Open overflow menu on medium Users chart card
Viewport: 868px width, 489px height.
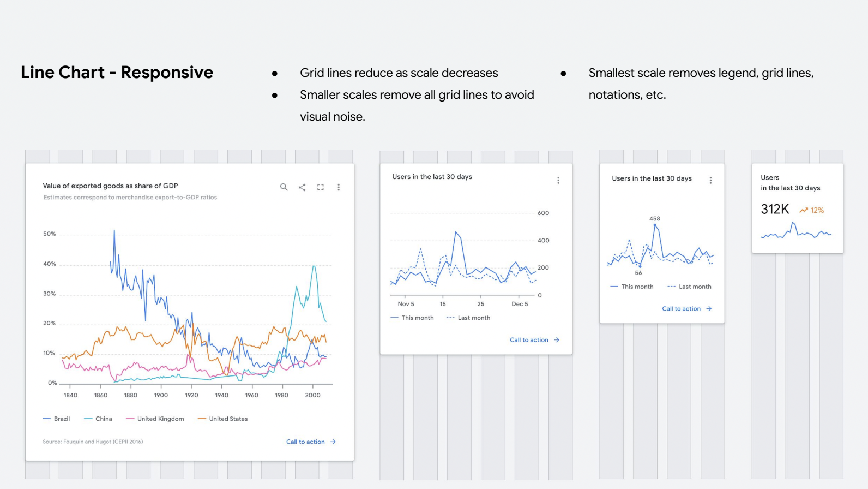pos(558,181)
